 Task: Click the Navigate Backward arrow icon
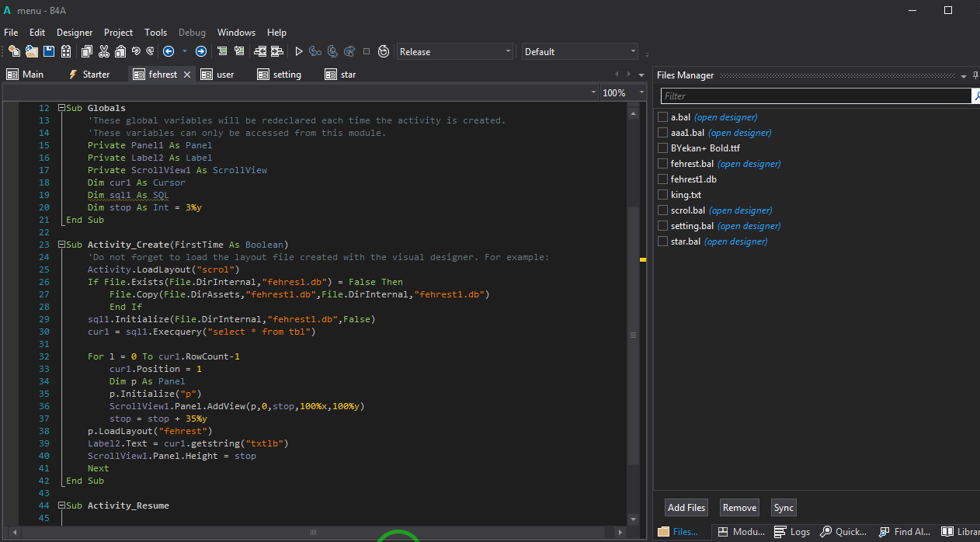pyautogui.click(x=169, y=52)
